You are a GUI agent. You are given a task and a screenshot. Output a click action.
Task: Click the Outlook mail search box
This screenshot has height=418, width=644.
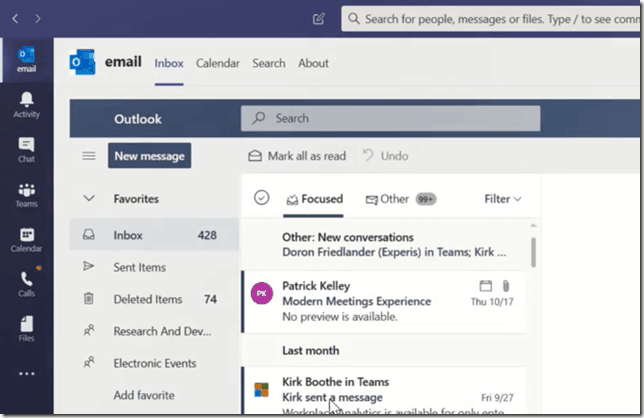[x=390, y=118]
